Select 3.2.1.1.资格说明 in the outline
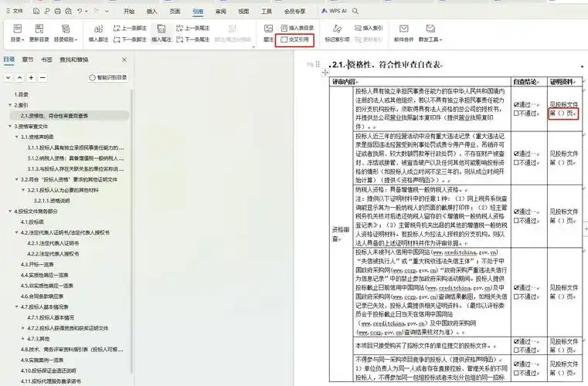588x386 pixels. pos(52,201)
